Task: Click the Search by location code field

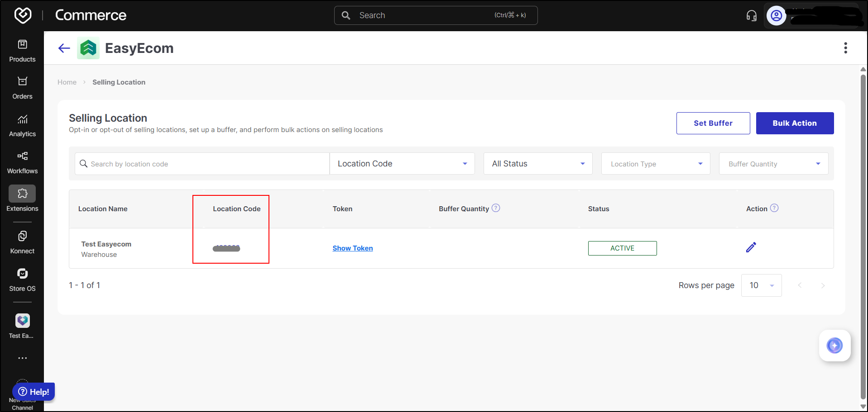Action: click(204, 164)
